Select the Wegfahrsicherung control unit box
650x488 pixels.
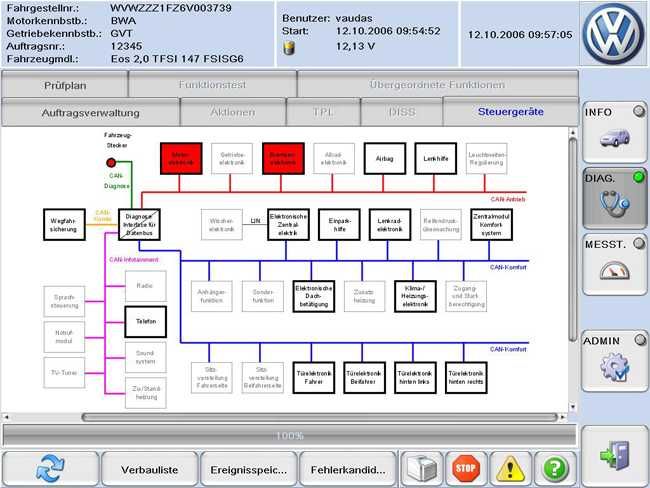tap(64, 225)
